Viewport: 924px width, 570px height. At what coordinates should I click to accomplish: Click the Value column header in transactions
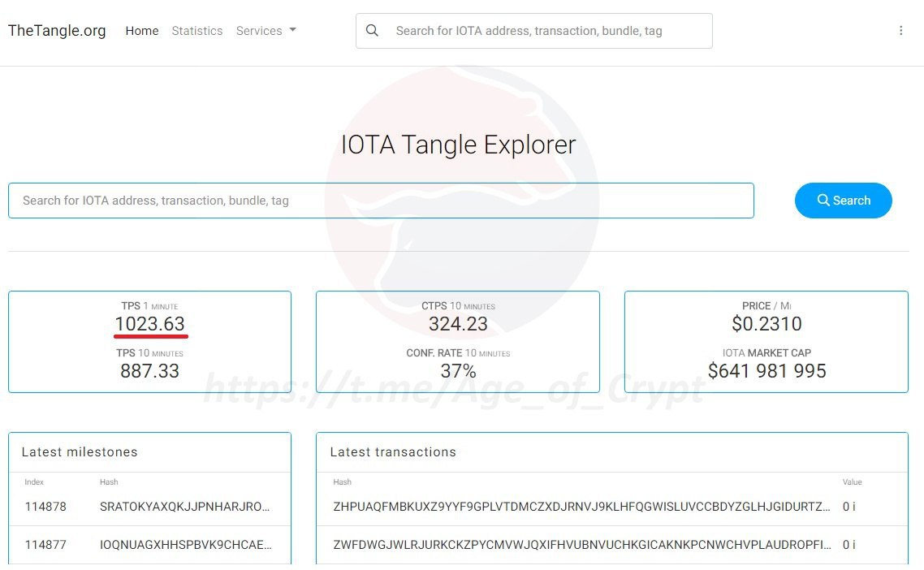point(852,482)
